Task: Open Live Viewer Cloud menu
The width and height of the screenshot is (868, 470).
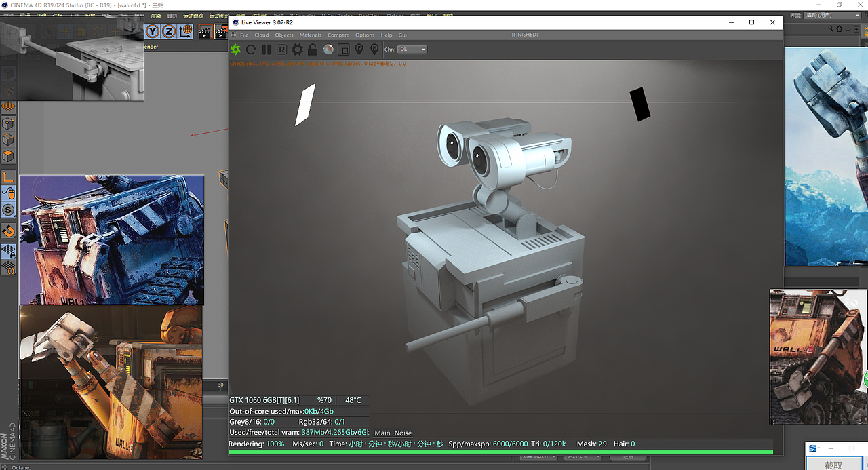Action: [262, 35]
